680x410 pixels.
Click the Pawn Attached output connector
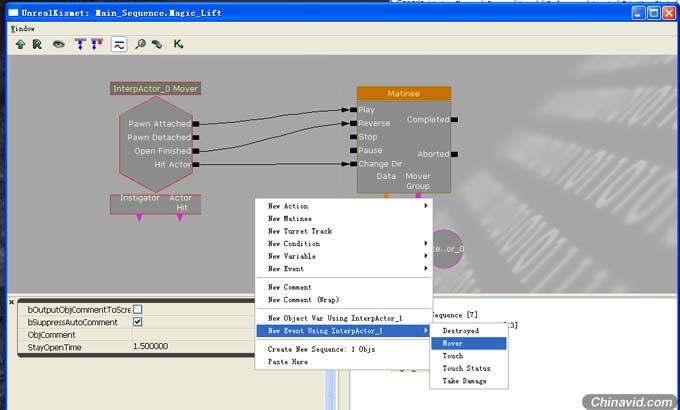196,124
